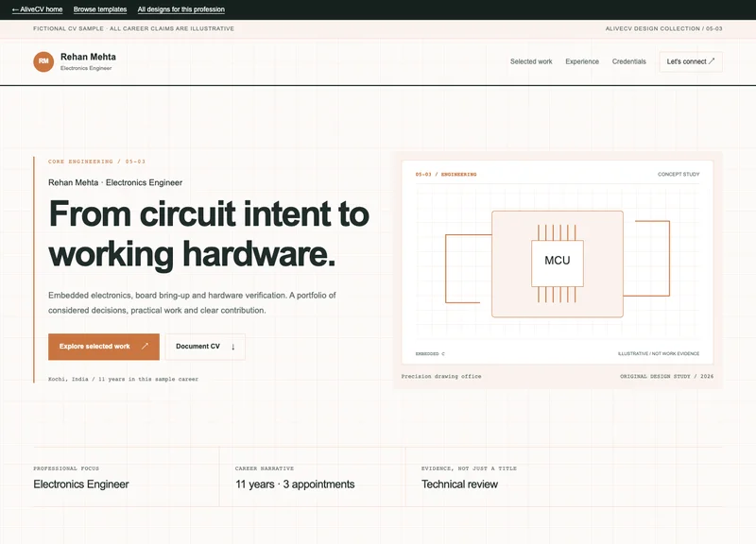
Task: Click Rehan Mehta name in header
Action: pyautogui.click(x=88, y=57)
